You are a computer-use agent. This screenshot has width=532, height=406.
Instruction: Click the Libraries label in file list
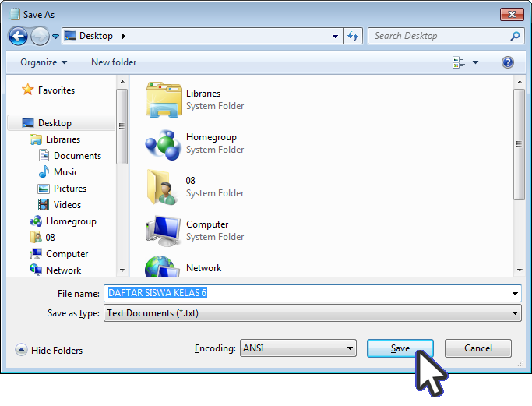[203, 94]
